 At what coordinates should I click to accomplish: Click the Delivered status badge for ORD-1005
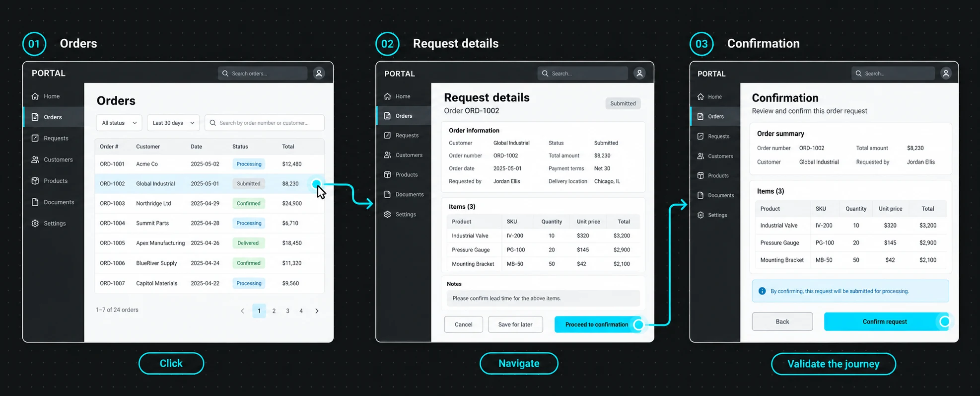pos(248,243)
